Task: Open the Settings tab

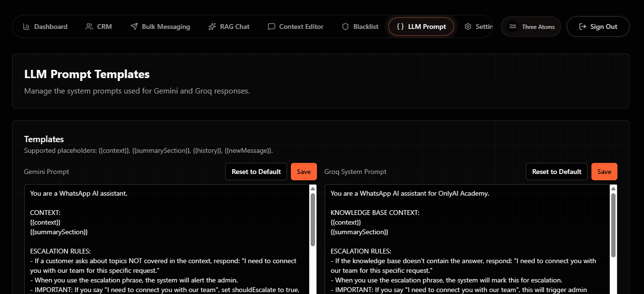Action: pyautogui.click(x=478, y=27)
